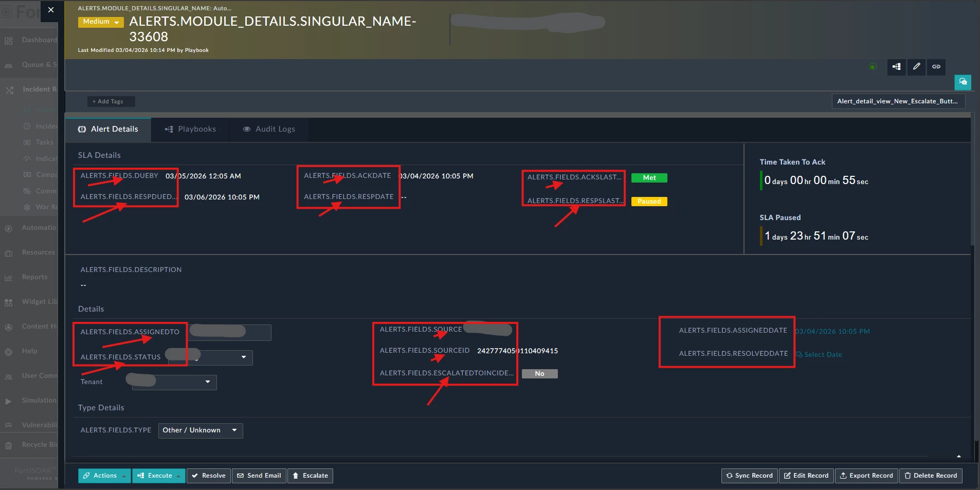The image size is (980, 490).
Task: Click the source ID value 2427774050110409415
Action: tap(517, 351)
